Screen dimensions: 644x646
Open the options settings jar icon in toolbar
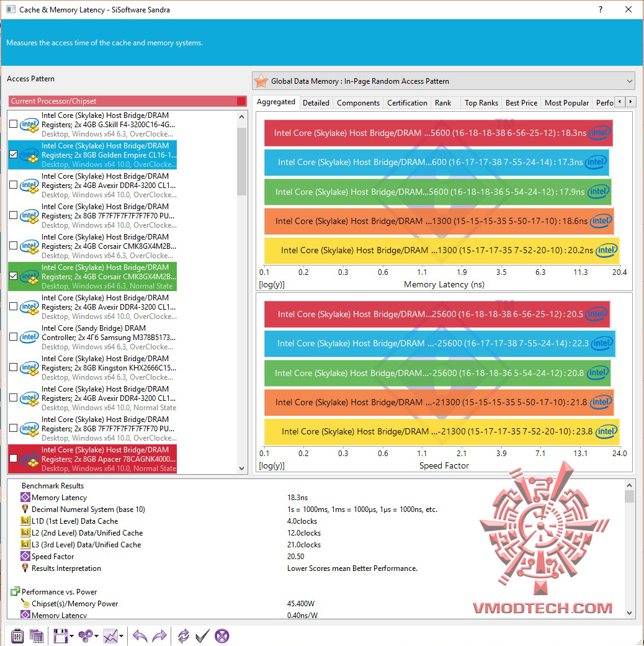17,636
